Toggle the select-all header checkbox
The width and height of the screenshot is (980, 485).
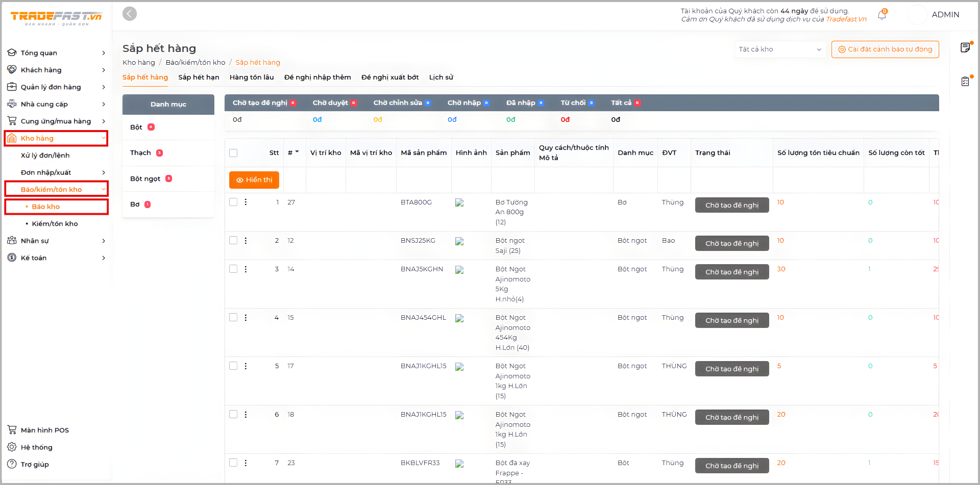(x=233, y=153)
